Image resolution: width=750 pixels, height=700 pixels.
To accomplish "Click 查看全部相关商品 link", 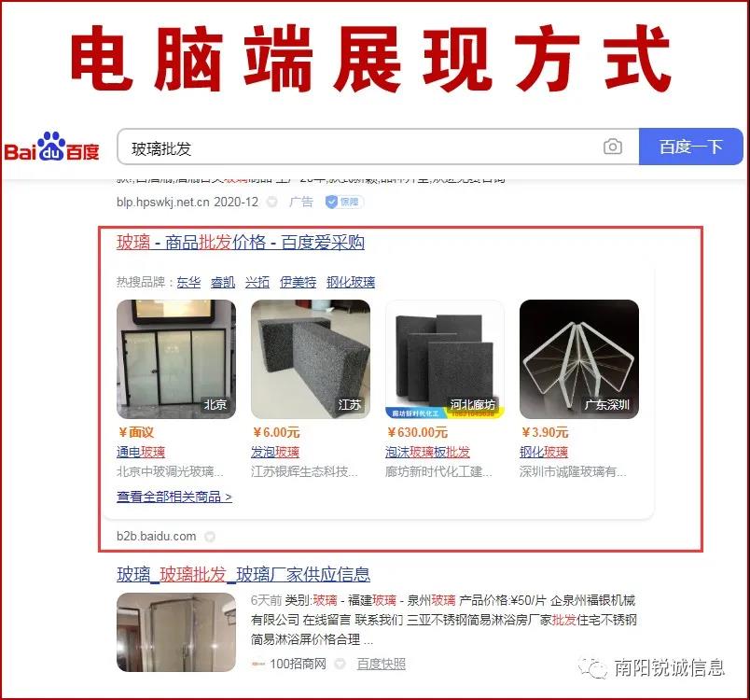I will click(174, 497).
